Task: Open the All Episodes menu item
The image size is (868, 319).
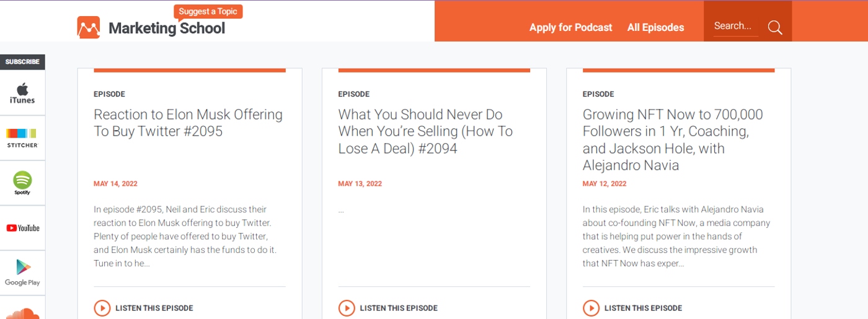Action: click(x=655, y=27)
